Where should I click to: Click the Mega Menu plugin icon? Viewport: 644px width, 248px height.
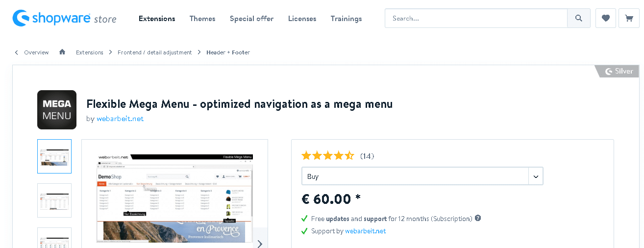click(x=57, y=110)
